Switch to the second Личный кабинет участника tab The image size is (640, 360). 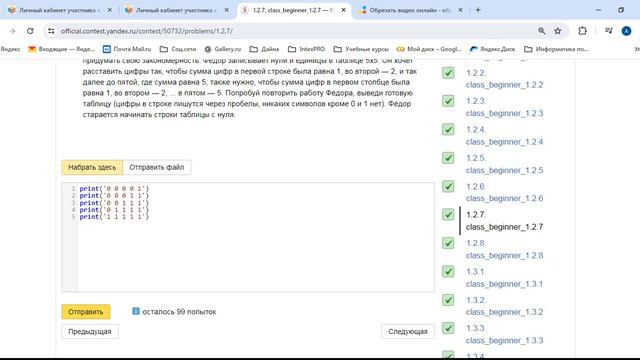(x=177, y=10)
